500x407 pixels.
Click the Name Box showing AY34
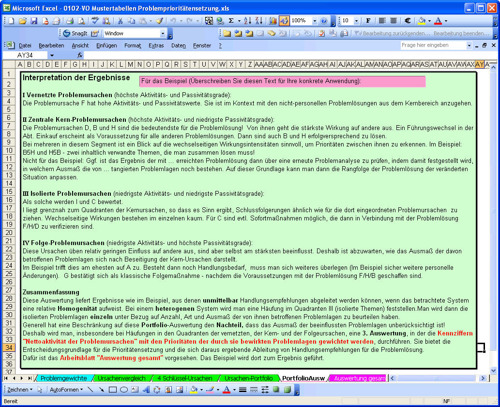tap(25, 55)
